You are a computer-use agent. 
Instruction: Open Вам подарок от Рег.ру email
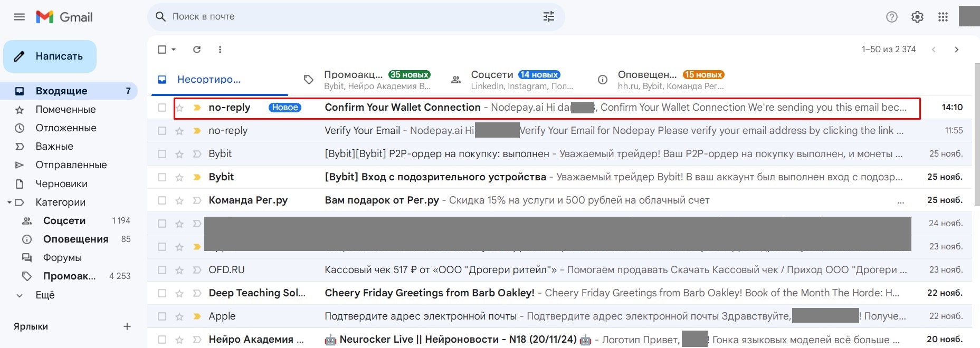tap(559, 200)
